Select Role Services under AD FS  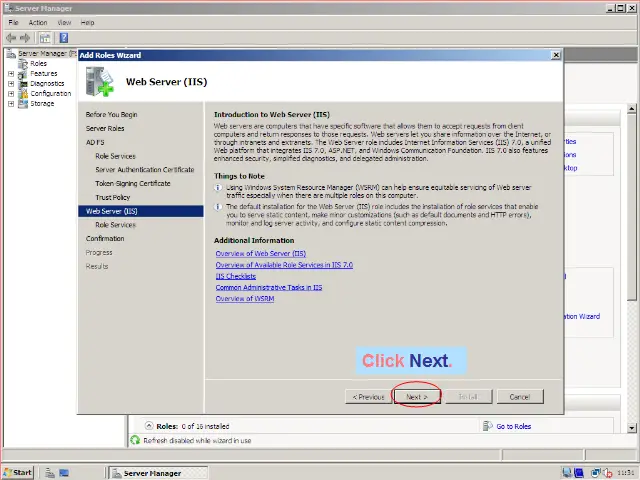[116, 156]
